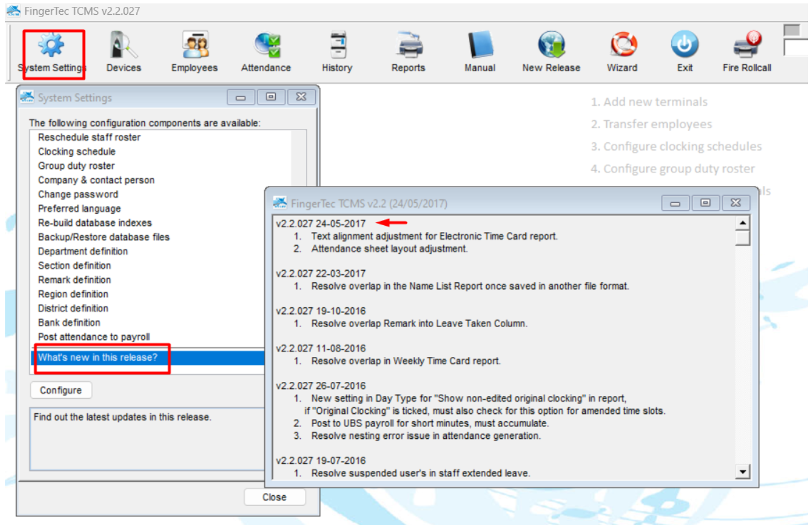Screen dimensions: 812x525
Task: Open System Settings gear icon
Action: 51,45
